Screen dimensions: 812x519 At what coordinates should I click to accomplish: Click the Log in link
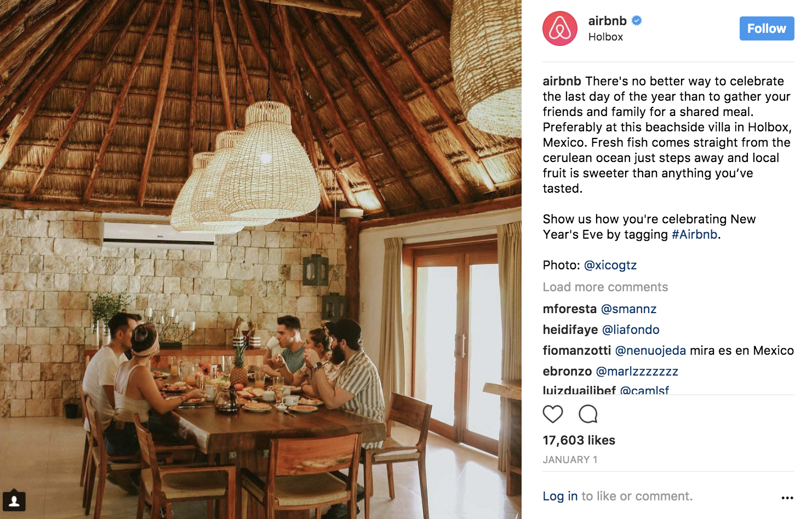pos(560,496)
